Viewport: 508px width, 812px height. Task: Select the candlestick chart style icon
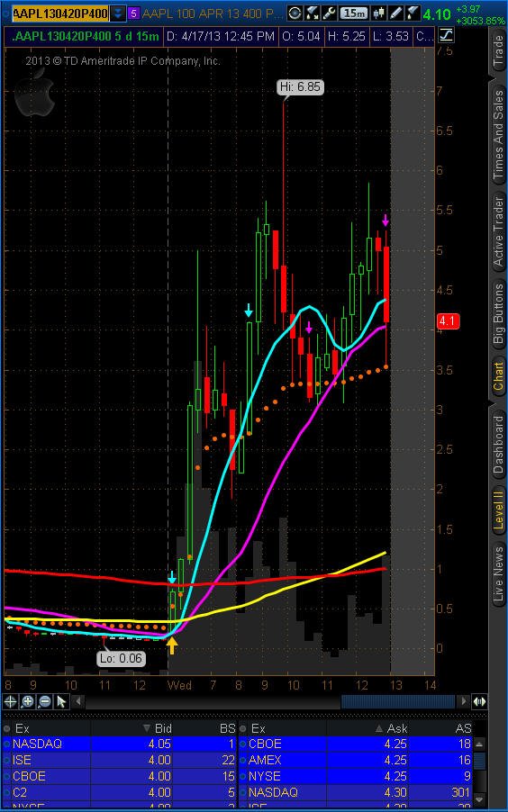[379, 14]
